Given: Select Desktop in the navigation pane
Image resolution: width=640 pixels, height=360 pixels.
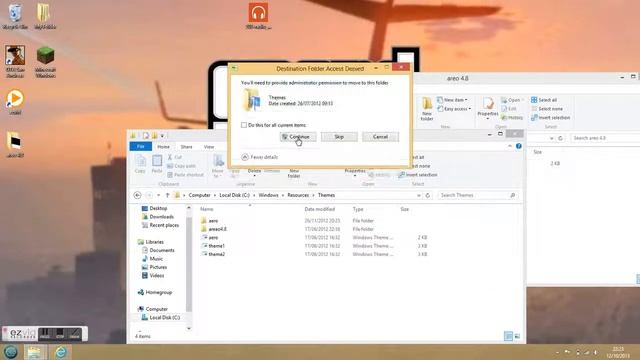Looking at the screenshot, I should coord(154,208).
